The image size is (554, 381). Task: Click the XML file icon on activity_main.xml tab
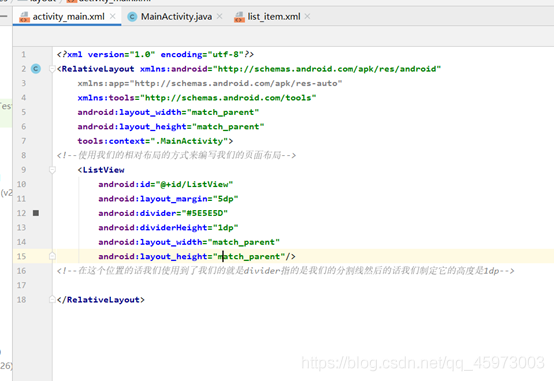point(24,17)
